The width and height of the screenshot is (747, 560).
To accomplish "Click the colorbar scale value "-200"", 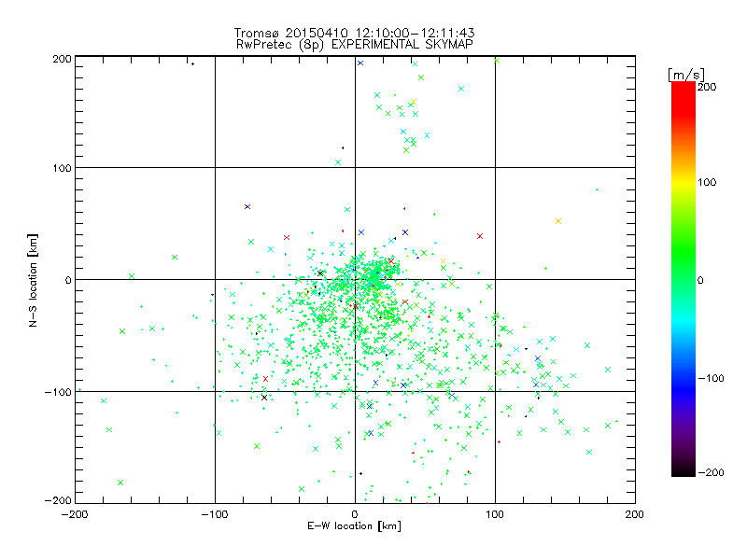I will (x=711, y=472).
